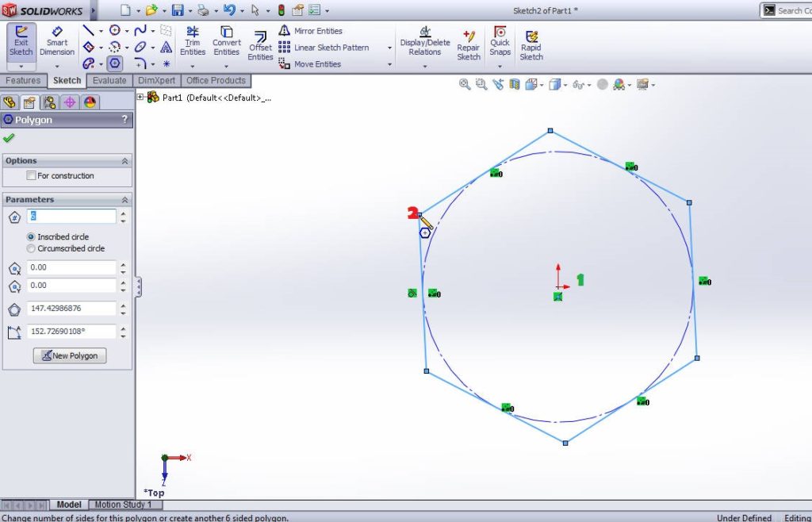This screenshot has height=522, width=812.
Task: Select the Straight Slot tool
Action: click(x=89, y=63)
